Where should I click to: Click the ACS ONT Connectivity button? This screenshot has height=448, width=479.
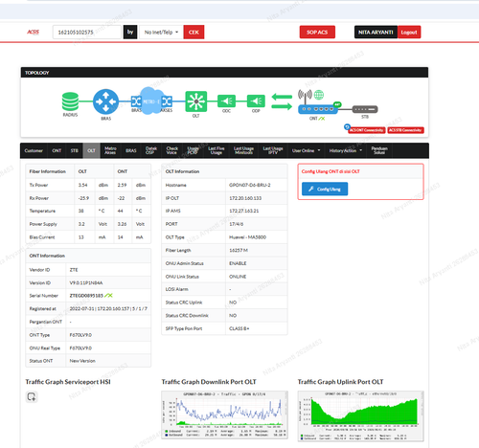click(x=367, y=130)
